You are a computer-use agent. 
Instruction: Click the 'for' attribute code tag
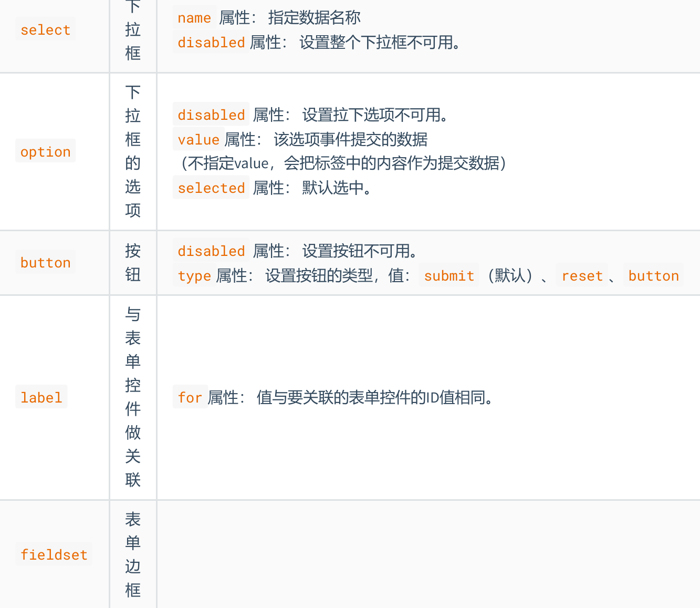tap(190, 398)
